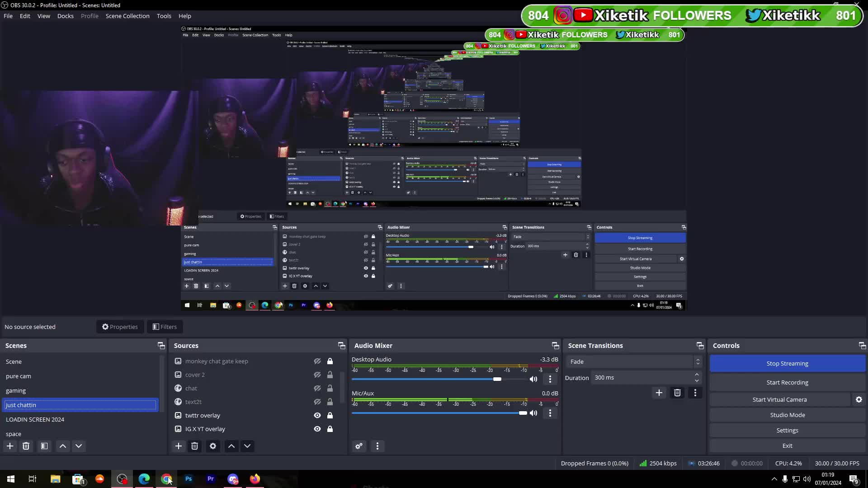Mute the Desktop Audio speaker icon
Image resolution: width=868 pixels, height=488 pixels.
tap(533, 379)
